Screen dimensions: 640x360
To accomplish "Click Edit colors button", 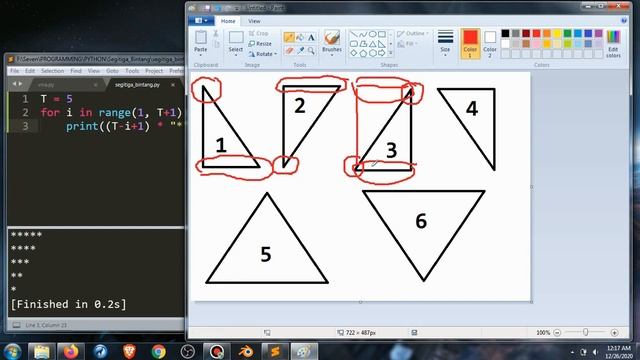I will coord(613,43).
